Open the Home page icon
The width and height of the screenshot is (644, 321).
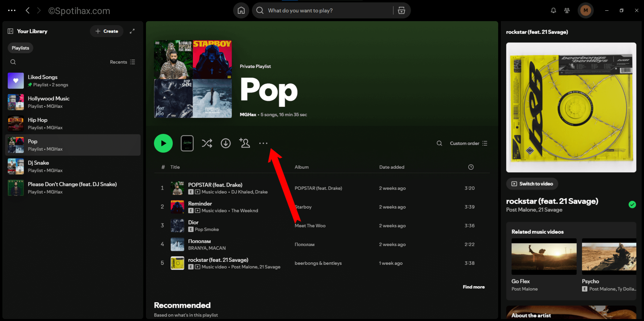click(241, 10)
